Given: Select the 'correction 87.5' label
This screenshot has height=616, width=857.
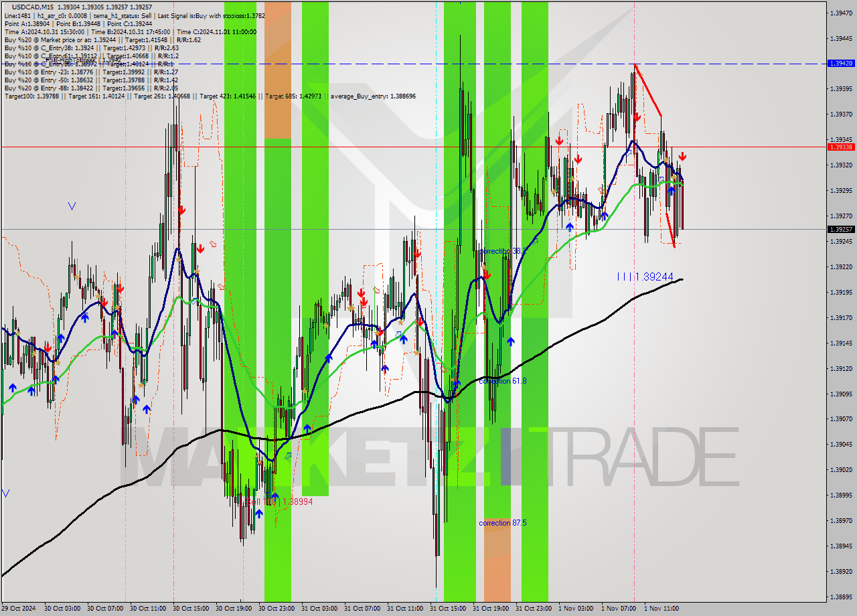Looking at the screenshot, I should coord(503,523).
